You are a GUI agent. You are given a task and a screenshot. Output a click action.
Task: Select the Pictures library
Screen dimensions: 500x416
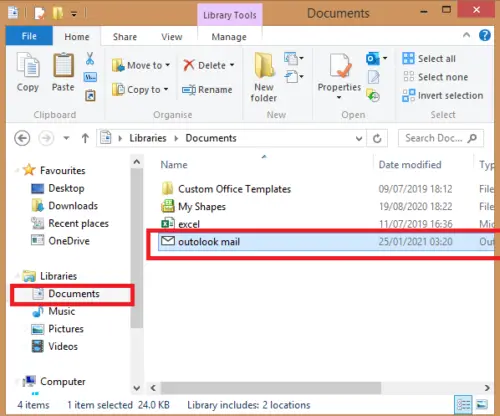point(57,329)
